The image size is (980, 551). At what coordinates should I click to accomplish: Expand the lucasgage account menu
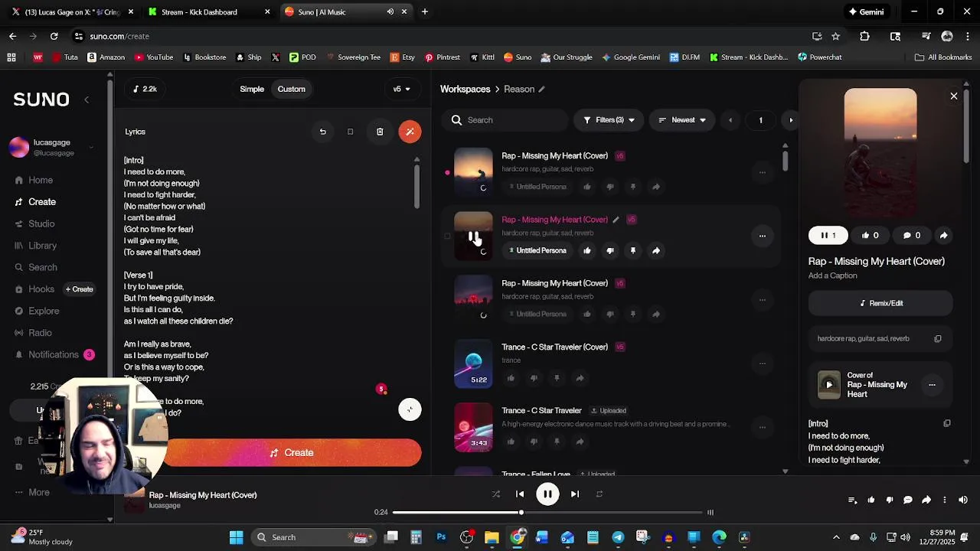(91, 147)
